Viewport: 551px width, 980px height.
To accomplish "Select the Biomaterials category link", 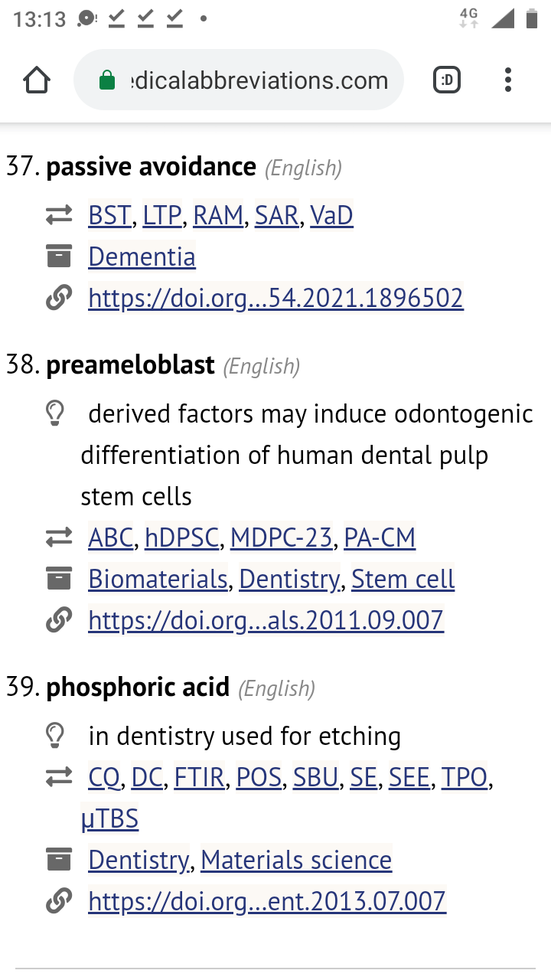I will 158,580.
